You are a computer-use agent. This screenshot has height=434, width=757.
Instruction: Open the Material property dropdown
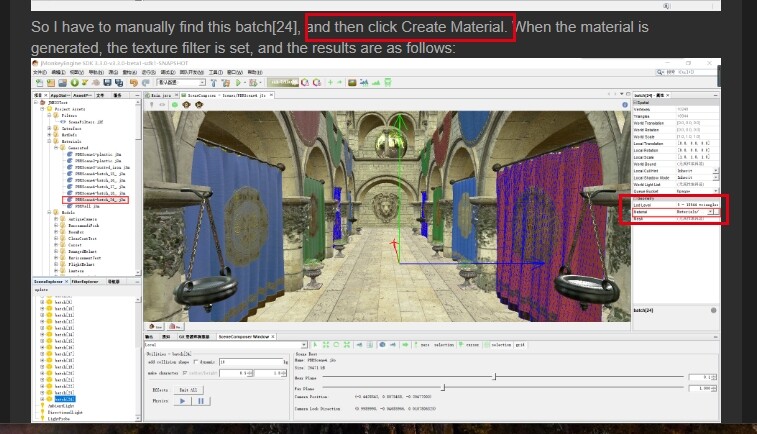click(710, 212)
